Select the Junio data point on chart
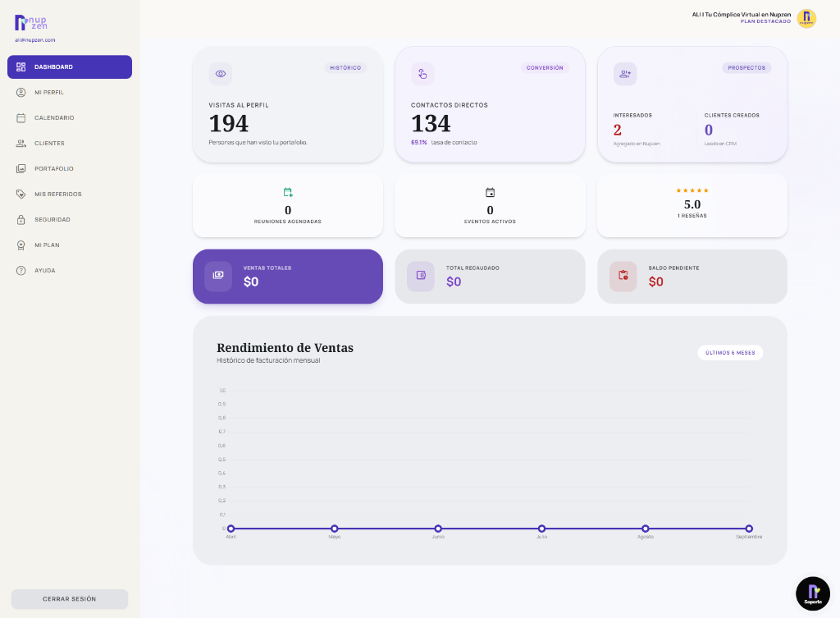840x618 pixels. coord(438,529)
